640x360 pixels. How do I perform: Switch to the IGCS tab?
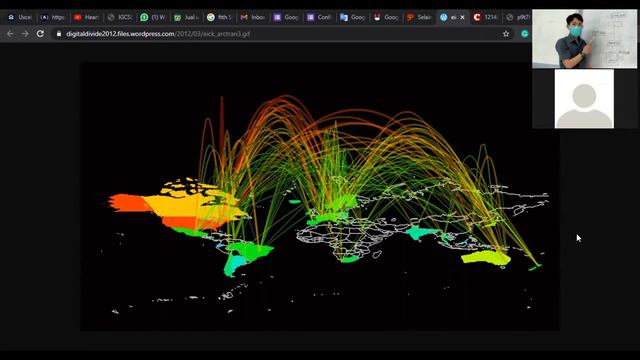click(120, 17)
